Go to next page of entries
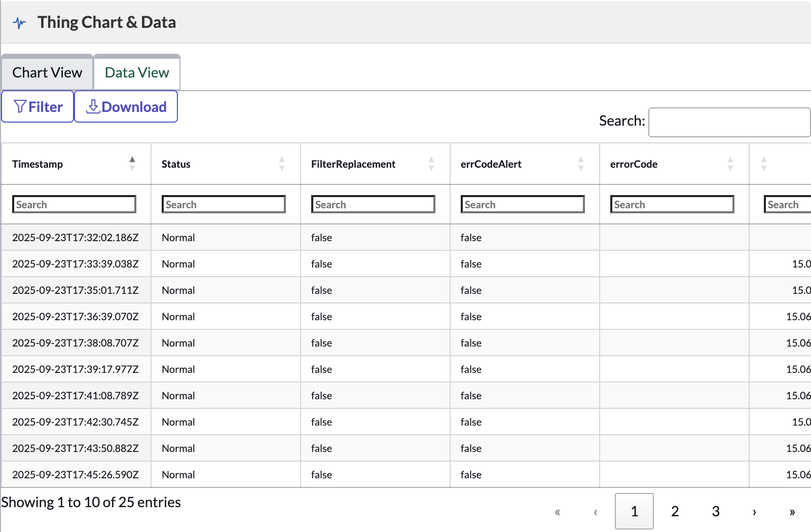This screenshot has width=811, height=532. tap(754, 512)
